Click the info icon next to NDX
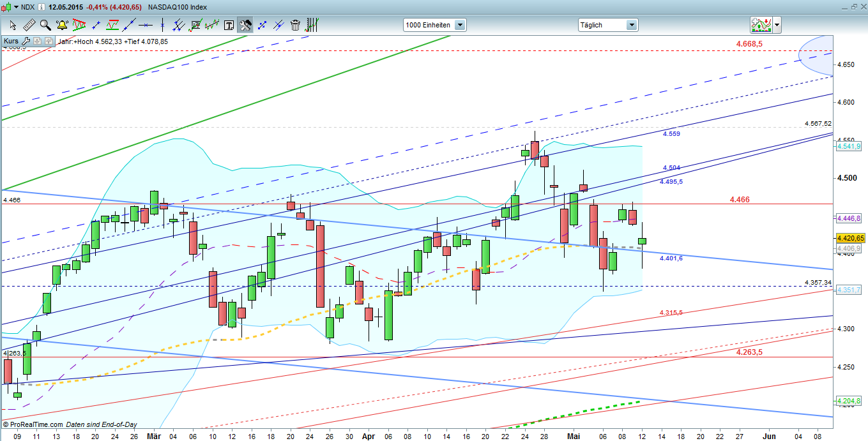868x441 pixels. coord(41,7)
